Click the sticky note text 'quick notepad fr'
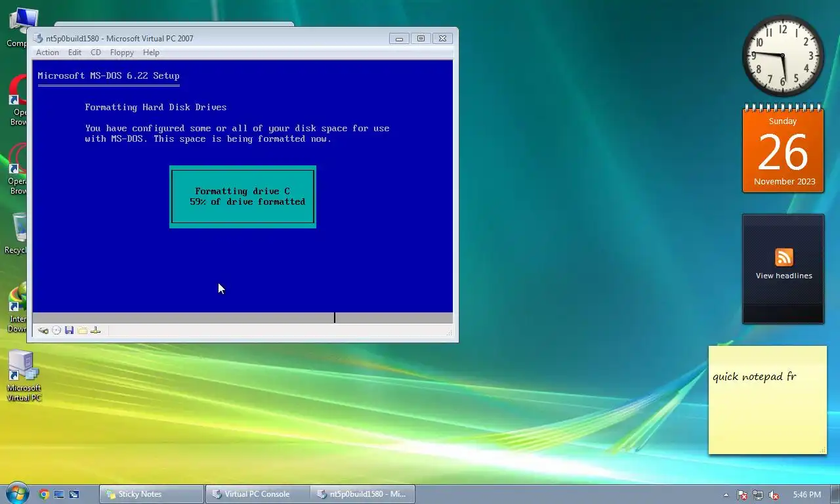This screenshot has width=840, height=504. coord(754,376)
